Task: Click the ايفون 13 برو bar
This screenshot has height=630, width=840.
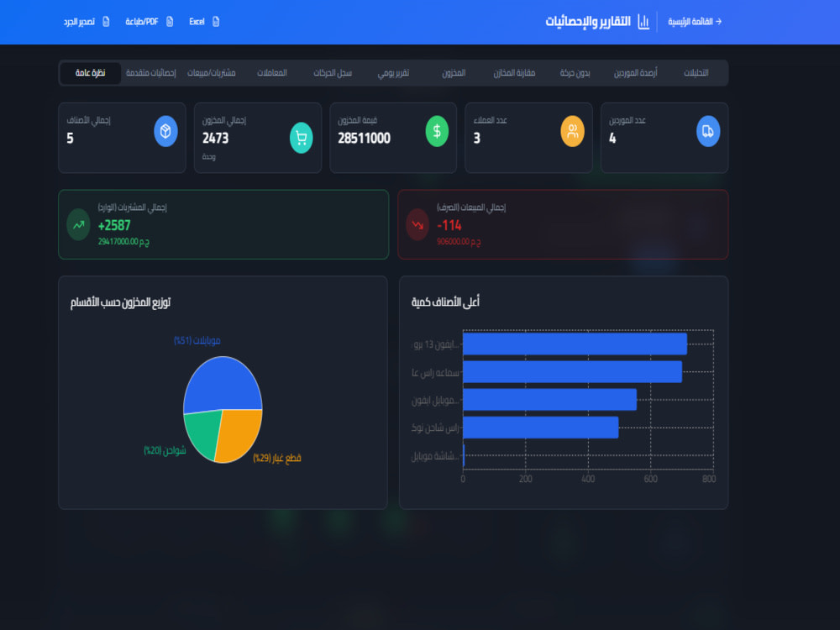Action: (575, 344)
